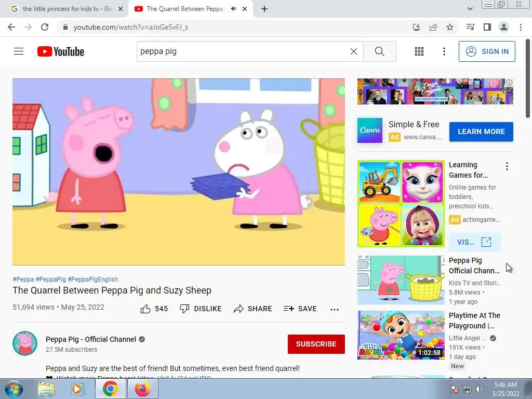The image size is (532, 399).
Task: Open Windows Explorer from taskbar
Action: 46,389
